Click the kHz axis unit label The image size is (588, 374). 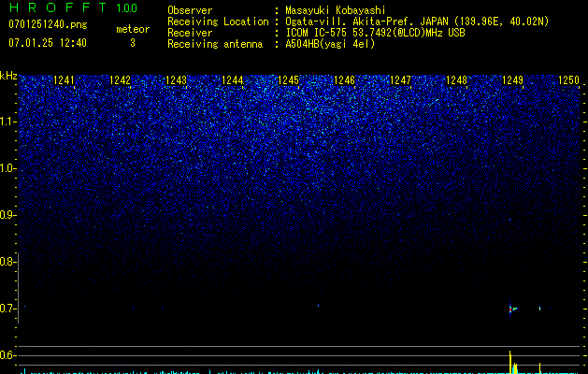[x=8, y=76]
